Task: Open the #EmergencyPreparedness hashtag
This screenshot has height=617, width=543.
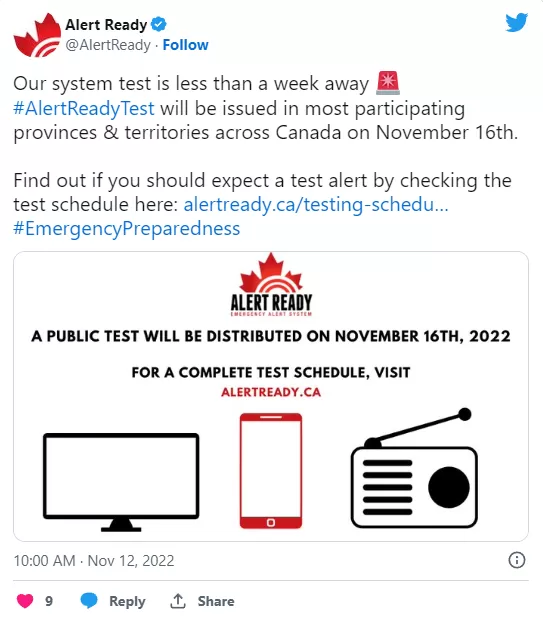Action: click(x=127, y=229)
